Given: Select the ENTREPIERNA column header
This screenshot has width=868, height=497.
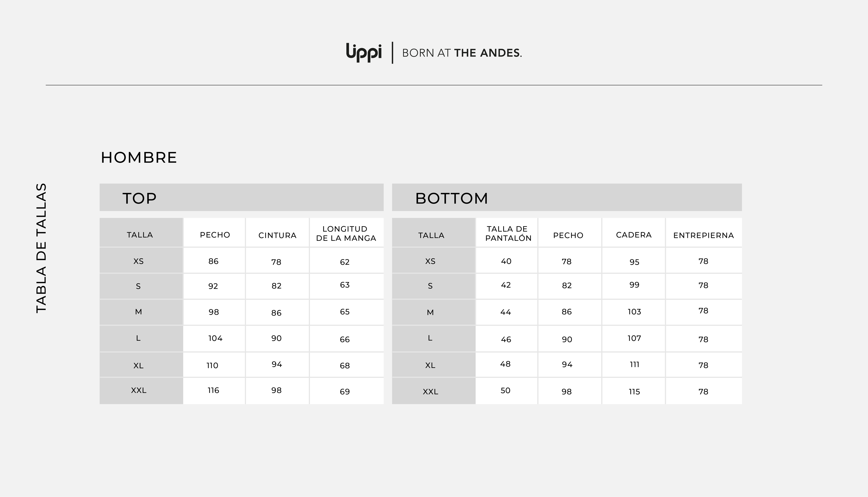Looking at the screenshot, I should [x=703, y=235].
